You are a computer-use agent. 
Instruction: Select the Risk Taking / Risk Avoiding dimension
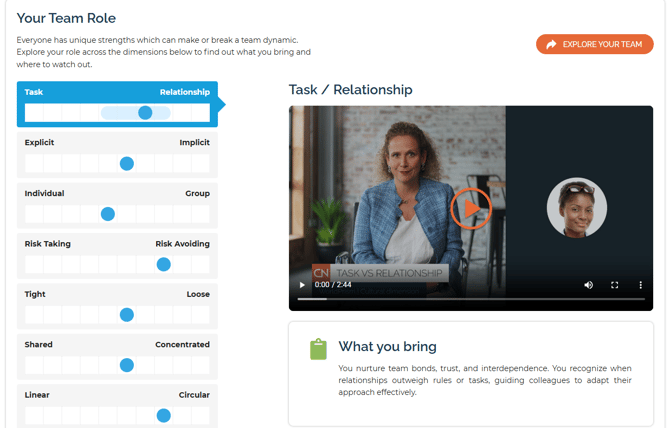coord(117,256)
